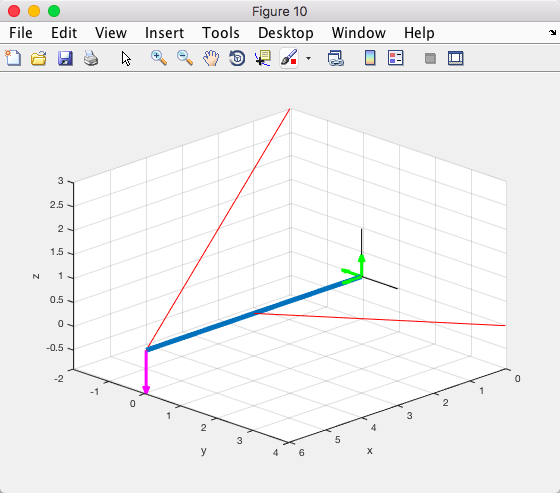Toggle the Rotate 3D tool
This screenshot has width=560, height=493.
[237, 58]
